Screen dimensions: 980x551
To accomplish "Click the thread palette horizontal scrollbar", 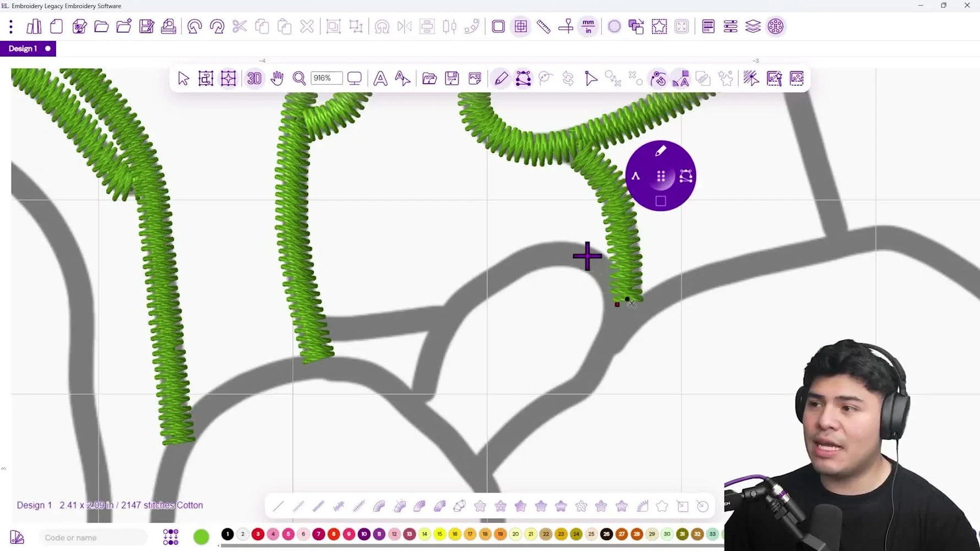I will pos(472,545).
